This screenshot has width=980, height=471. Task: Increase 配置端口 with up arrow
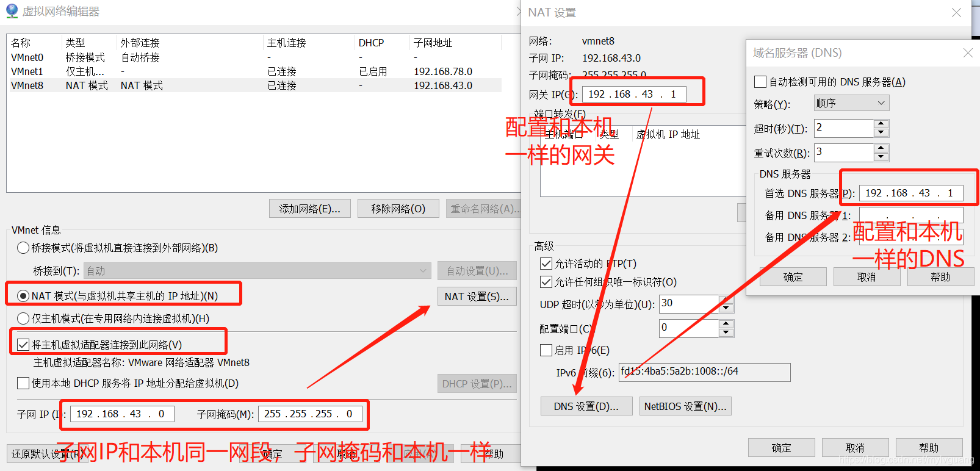[x=726, y=324]
